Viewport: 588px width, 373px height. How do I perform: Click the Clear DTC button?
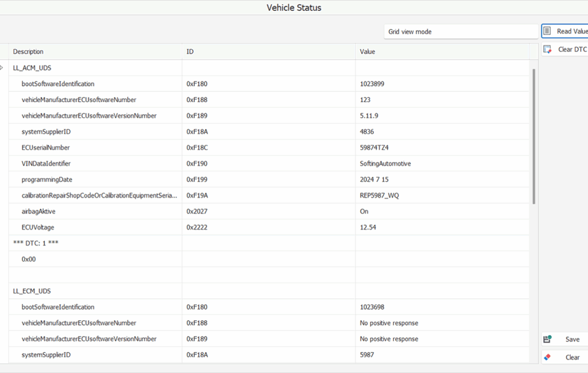coord(565,49)
